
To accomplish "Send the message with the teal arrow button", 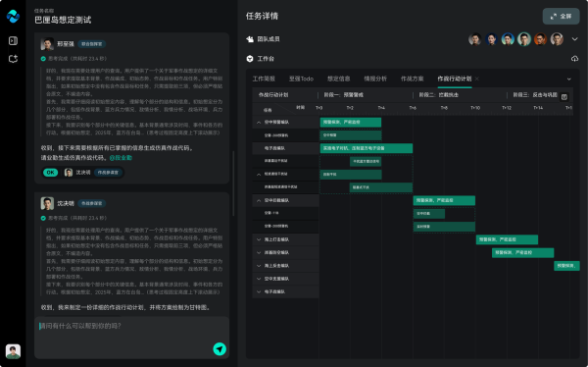I will tap(220, 348).
